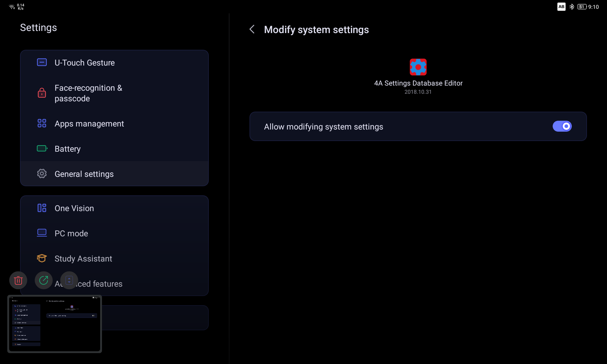Click the battery indicator showing 51
The width and height of the screenshot is (607, 364).
pos(583,6)
